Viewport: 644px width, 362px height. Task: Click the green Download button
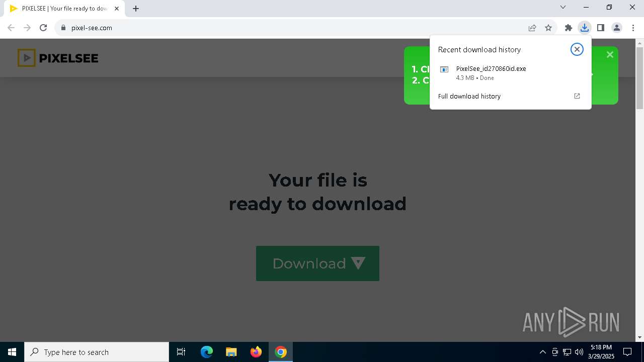pos(317,263)
